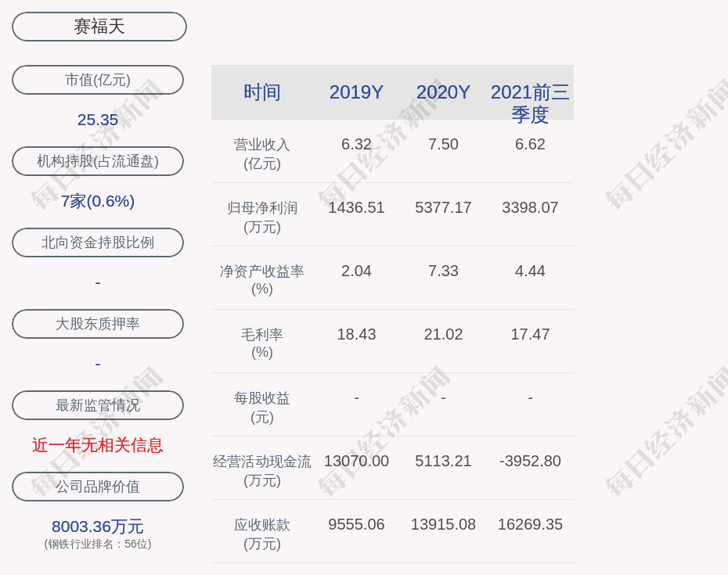
Task: Click the 净资产收益率(%) row label
Action: coord(262,280)
